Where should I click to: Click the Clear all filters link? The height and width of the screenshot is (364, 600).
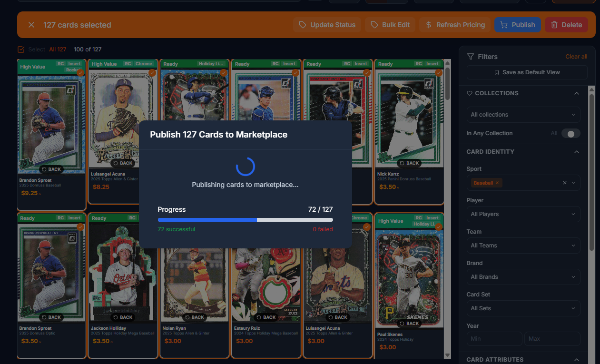pos(576,56)
